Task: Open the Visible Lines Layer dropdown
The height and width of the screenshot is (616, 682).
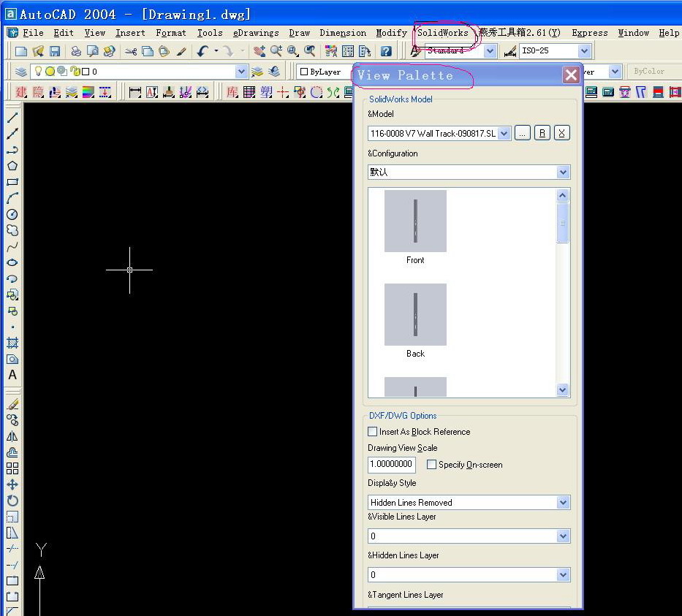Action: [x=562, y=536]
